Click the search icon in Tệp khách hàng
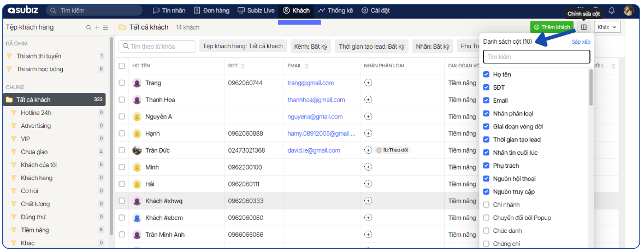Screen dimensions: 644x251 click(88, 27)
